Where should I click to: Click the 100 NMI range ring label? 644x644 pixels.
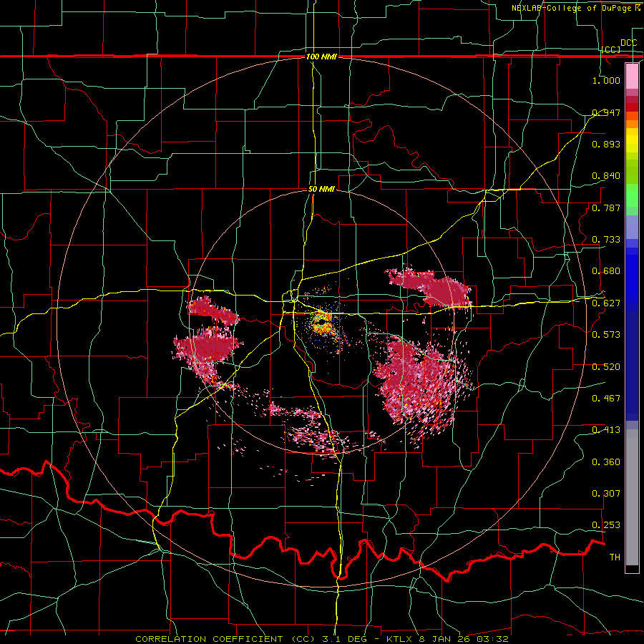tap(321, 57)
